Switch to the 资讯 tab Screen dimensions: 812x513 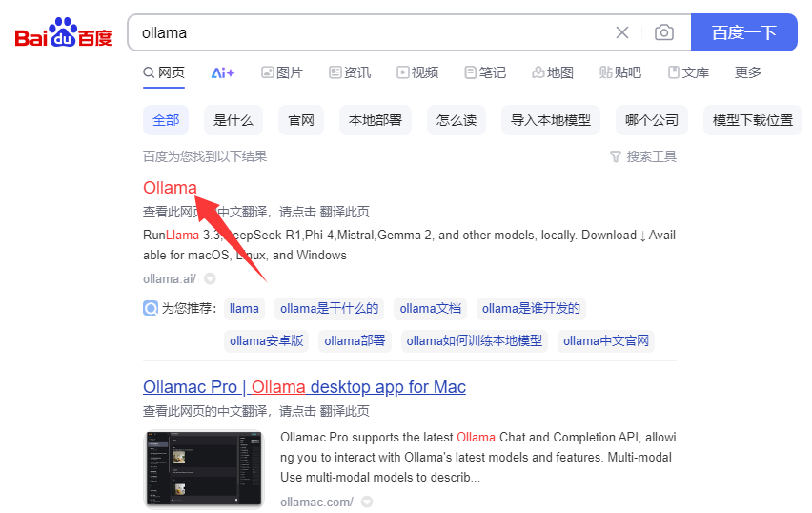pos(350,72)
